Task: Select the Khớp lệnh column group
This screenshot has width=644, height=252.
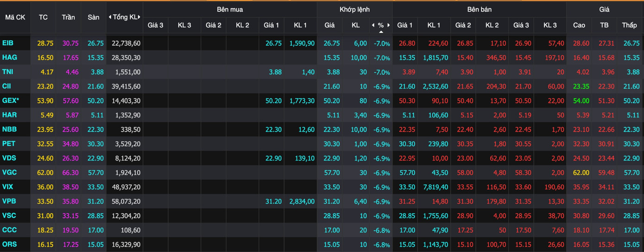Action: 354,9
